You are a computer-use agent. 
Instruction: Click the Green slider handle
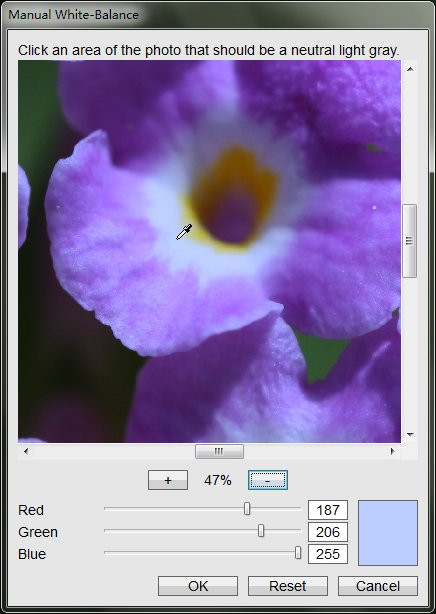click(x=261, y=531)
